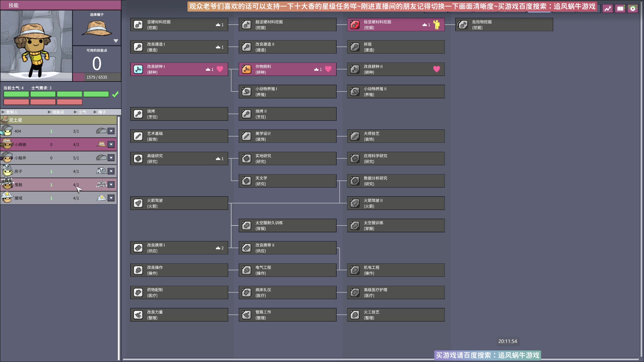Click the 火工技艺 skill icon

(355, 315)
